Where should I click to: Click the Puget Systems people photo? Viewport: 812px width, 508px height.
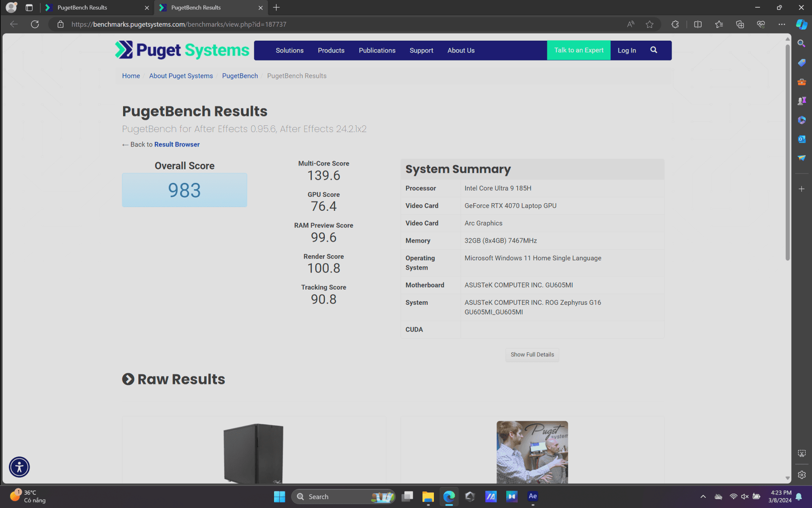[x=532, y=452]
